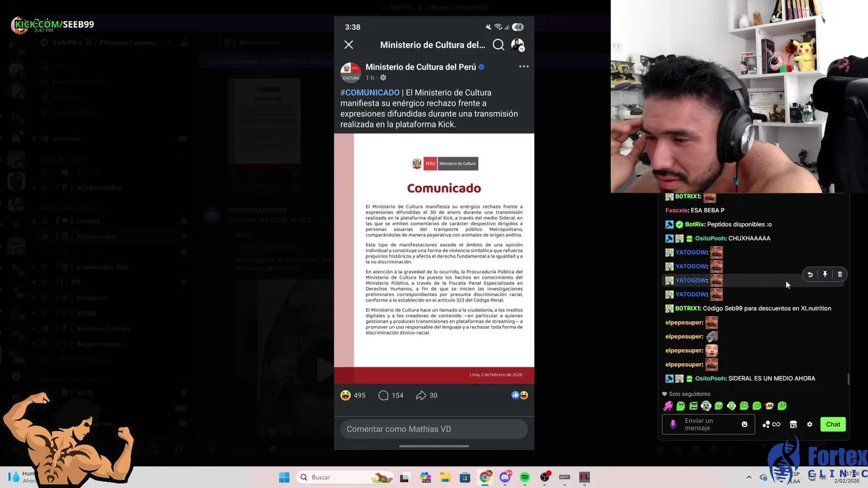Open channel points infinity balance
This screenshot has height=488, width=868.
coord(772,424)
